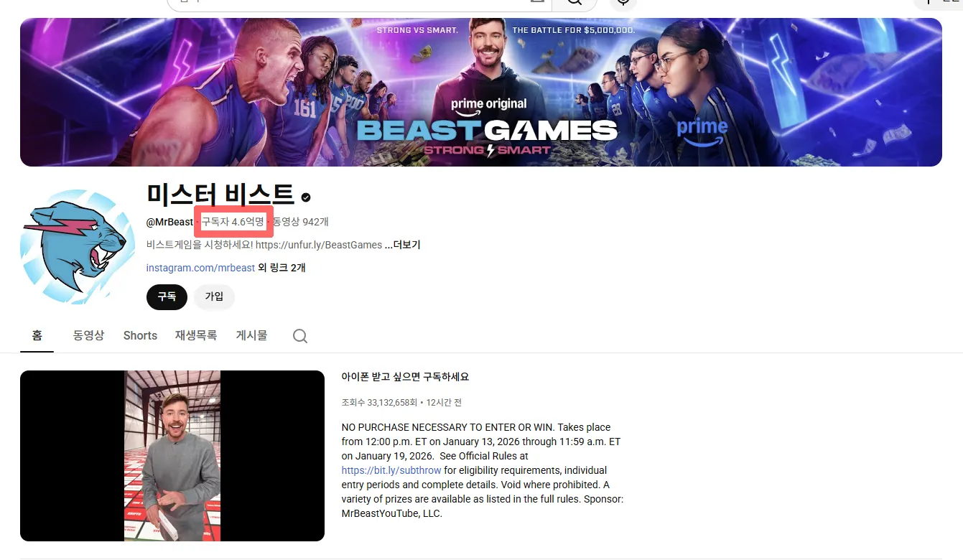Select the 홈 tab
This screenshot has height=560, width=963.
click(37, 335)
